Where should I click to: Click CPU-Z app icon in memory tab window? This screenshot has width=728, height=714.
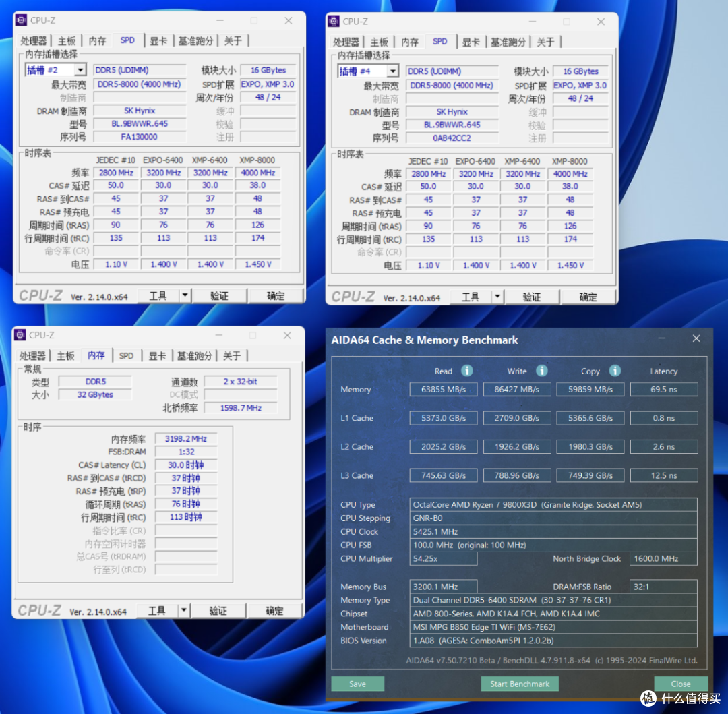point(20,334)
